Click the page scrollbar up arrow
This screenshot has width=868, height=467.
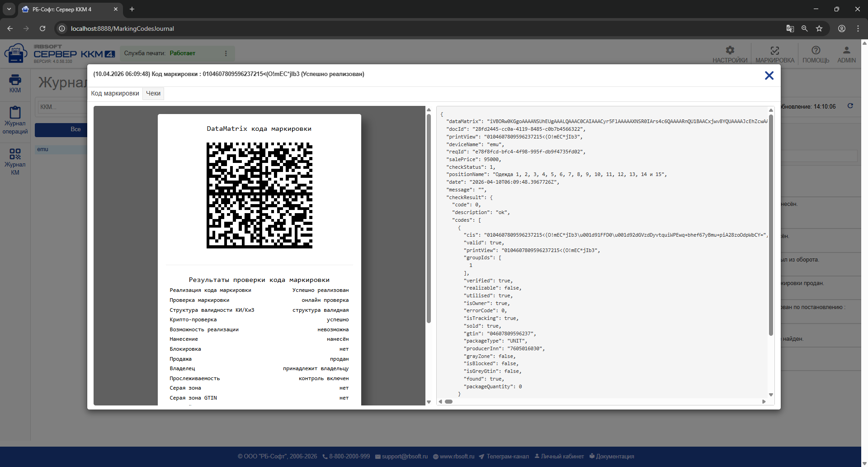point(864,43)
